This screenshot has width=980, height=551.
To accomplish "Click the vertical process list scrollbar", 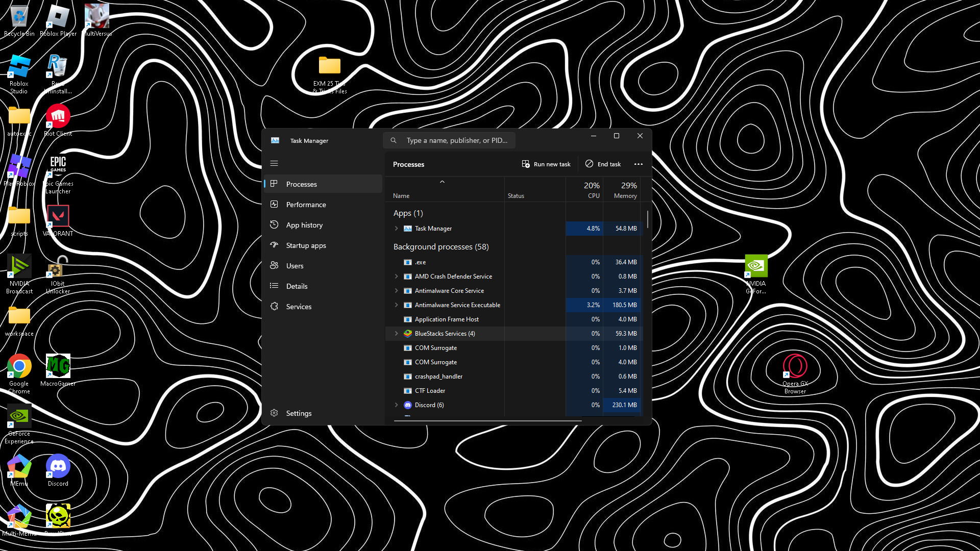I will (648, 220).
